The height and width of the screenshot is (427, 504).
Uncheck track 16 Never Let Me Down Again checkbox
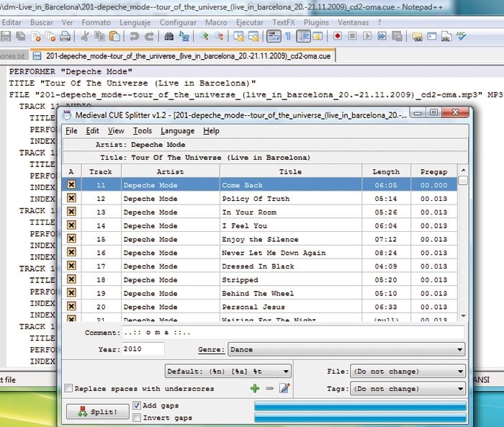(x=71, y=252)
